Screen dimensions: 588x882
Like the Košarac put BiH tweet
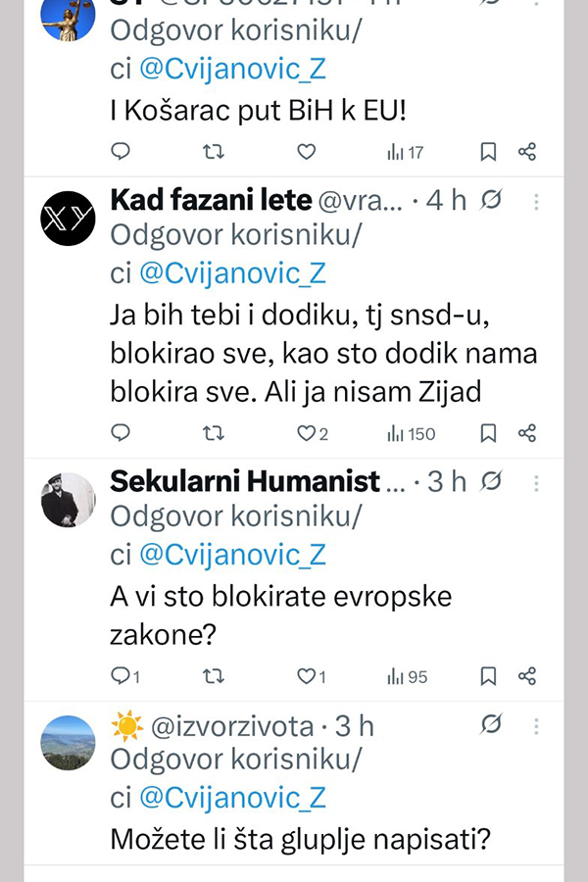pyautogui.click(x=307, y=151)
